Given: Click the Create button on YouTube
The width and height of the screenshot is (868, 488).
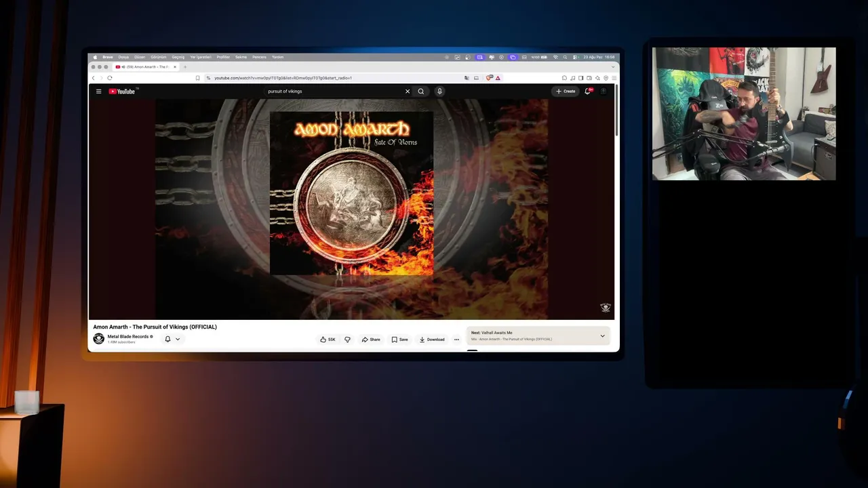Looking at the screenshot, I should click(566, 91).
